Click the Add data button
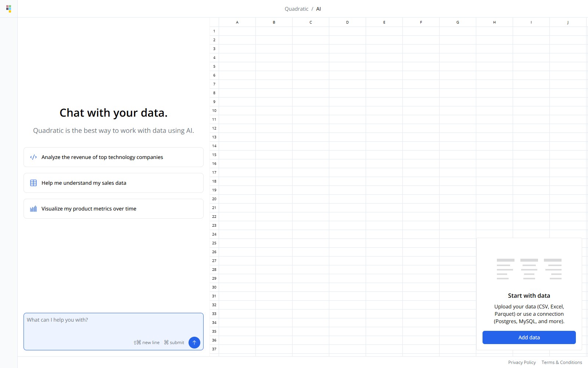The image size is (588, 368). pyautogui.click(x=529, y=337)
